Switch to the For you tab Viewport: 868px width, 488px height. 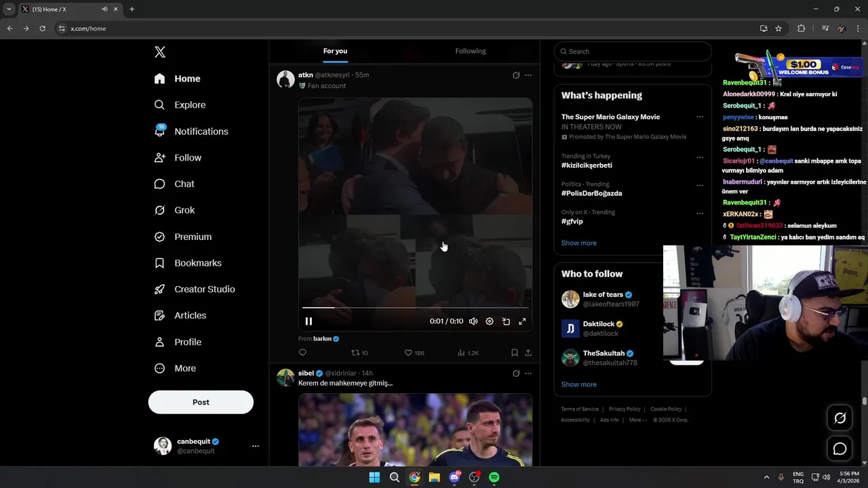tap(335, 51)
